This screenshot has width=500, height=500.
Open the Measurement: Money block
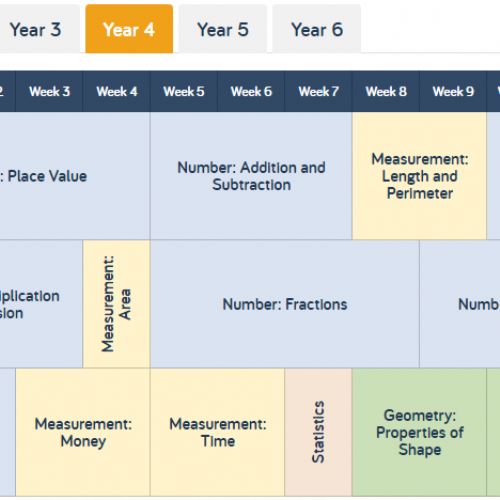(83, 432)
